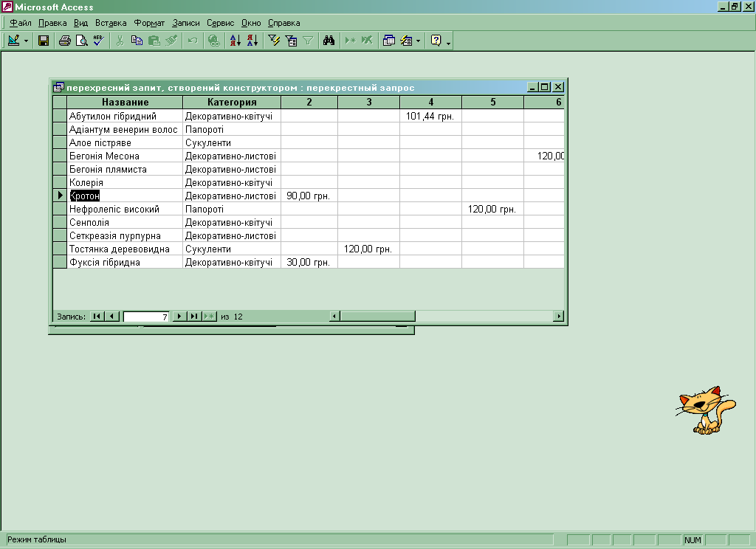Viewport: 756px width, 549px height.
Task: Click the Apply Filter funnel icon
Action: 308,41
